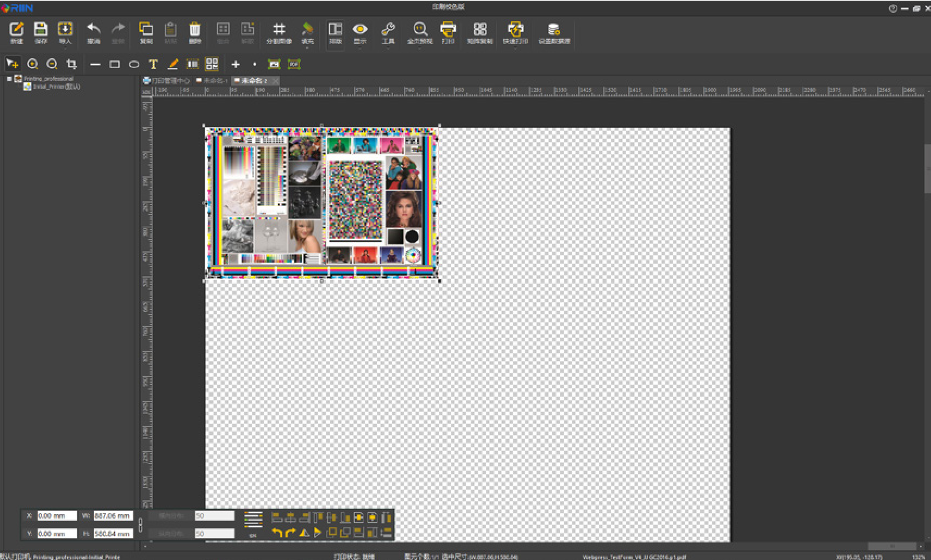Image resolution: width=931 pixels, height=560 pixels.
Task: Click the grayed redo arrow icon
Action: pyautogui.click(x=118, y=29)
